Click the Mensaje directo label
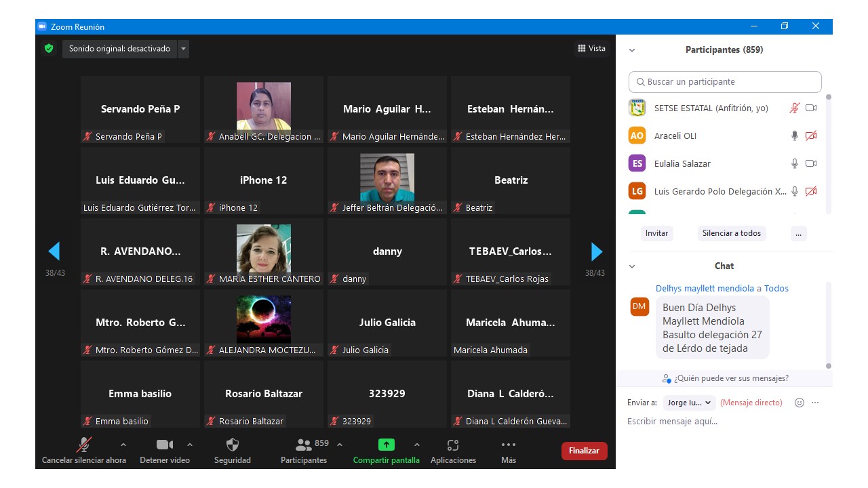The height and width of the screenshot is (488, 868). point(751,403)
